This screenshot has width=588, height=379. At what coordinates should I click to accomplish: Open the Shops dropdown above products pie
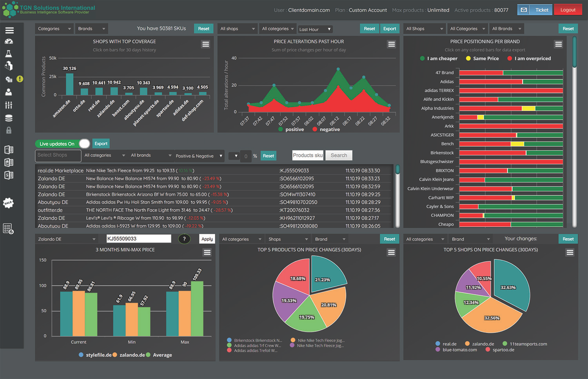tap(288, 239)
